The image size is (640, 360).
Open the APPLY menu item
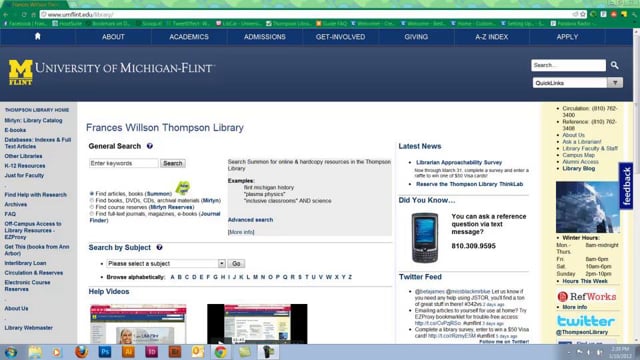567,37
